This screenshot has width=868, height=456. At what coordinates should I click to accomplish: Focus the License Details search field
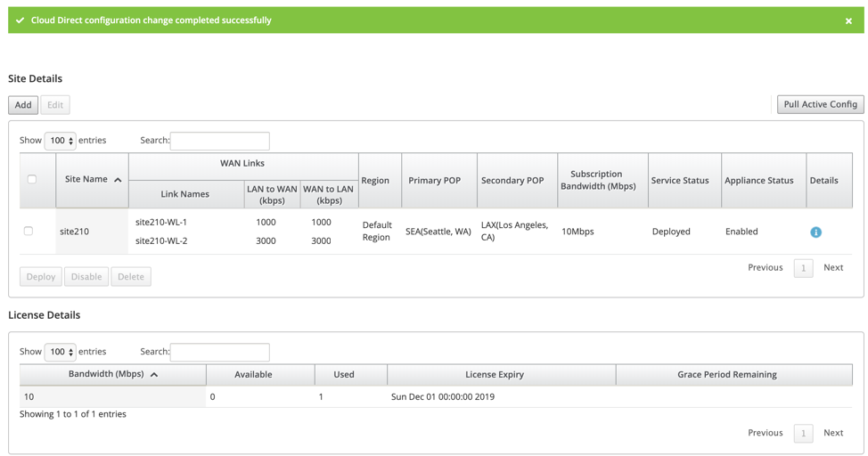click(220, 353)
